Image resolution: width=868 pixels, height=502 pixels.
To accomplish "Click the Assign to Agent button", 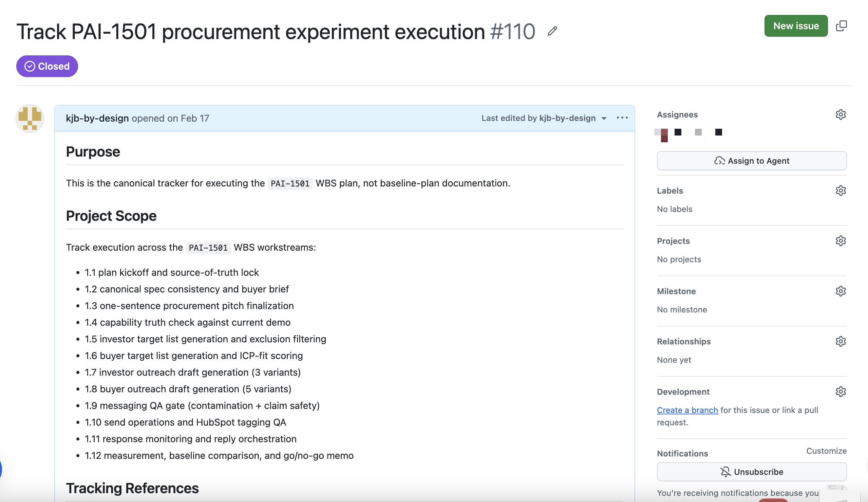I will point(752,161).
